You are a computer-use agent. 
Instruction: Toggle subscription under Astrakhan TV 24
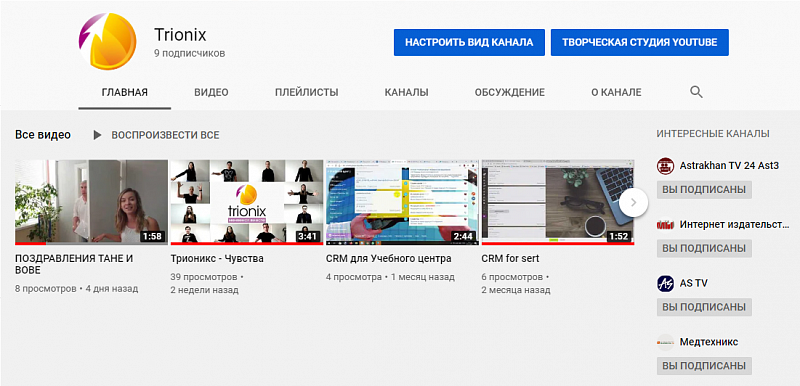[x=704, y=190]
